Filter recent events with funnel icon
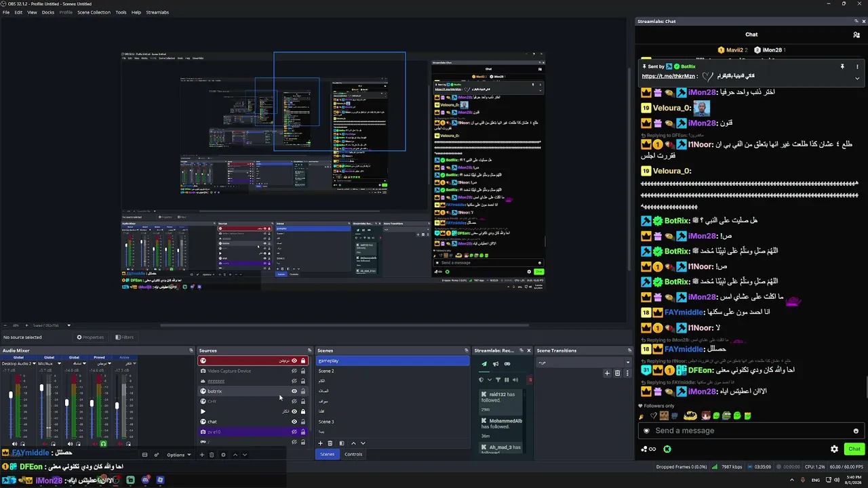868x488 pixels. 498,380
